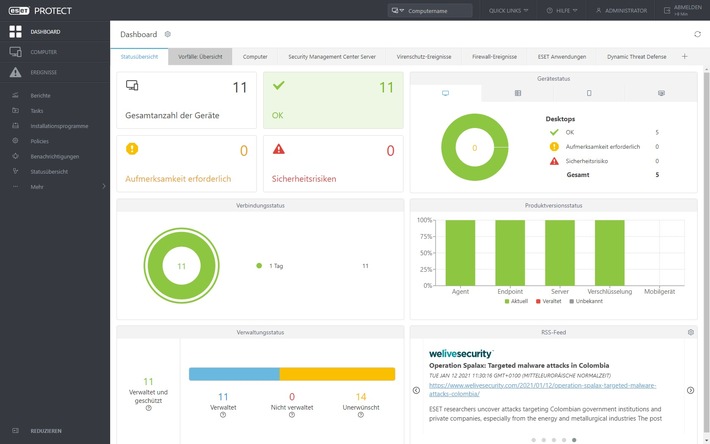Select first RSS feed pagination dot

point(533,439)
